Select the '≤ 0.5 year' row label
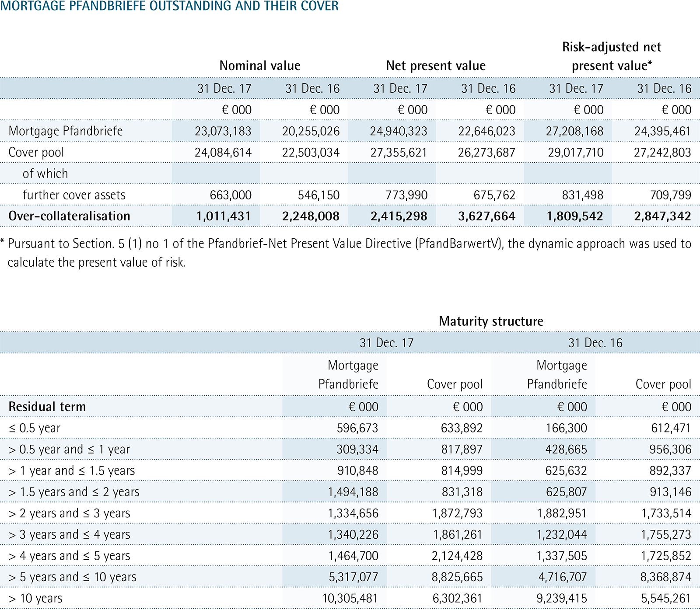This screenshot has width=700, height=610. pyautogui.click(x=35, y=428)
